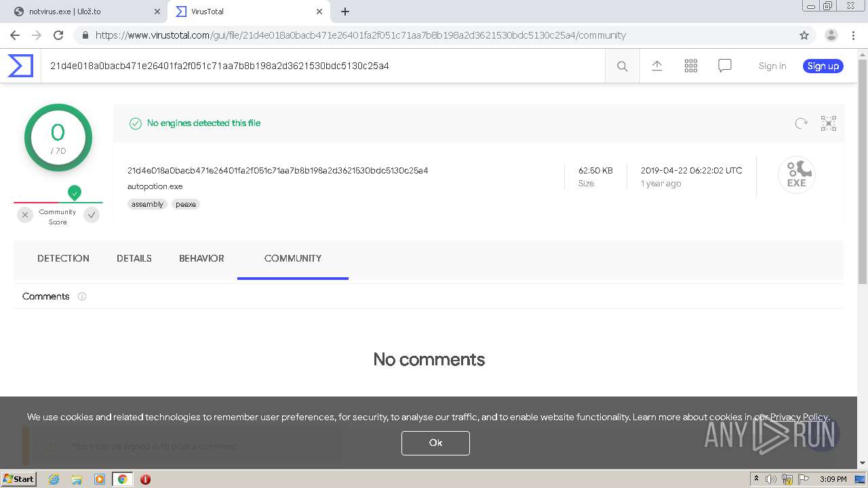
Task: Click the community score green marker
Action: point(75,192)
